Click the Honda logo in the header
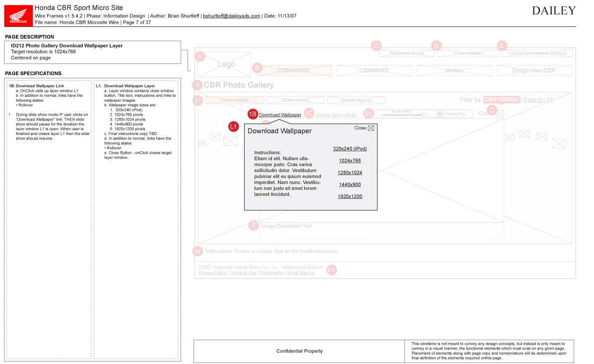594x364 pixels. (x=19, y=16)
